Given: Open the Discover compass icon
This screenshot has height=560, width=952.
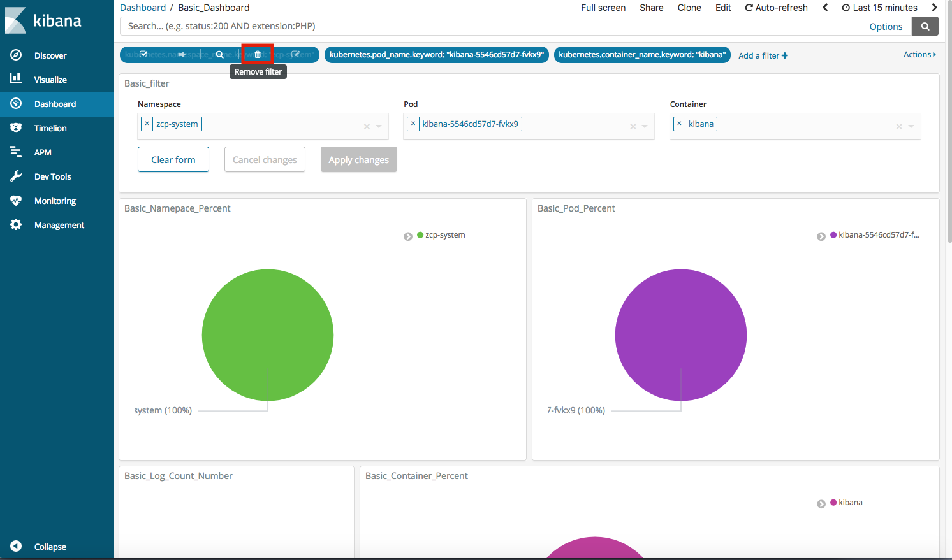Looking at the screenshot, I should pyautogui.click(x=16, y=55).
